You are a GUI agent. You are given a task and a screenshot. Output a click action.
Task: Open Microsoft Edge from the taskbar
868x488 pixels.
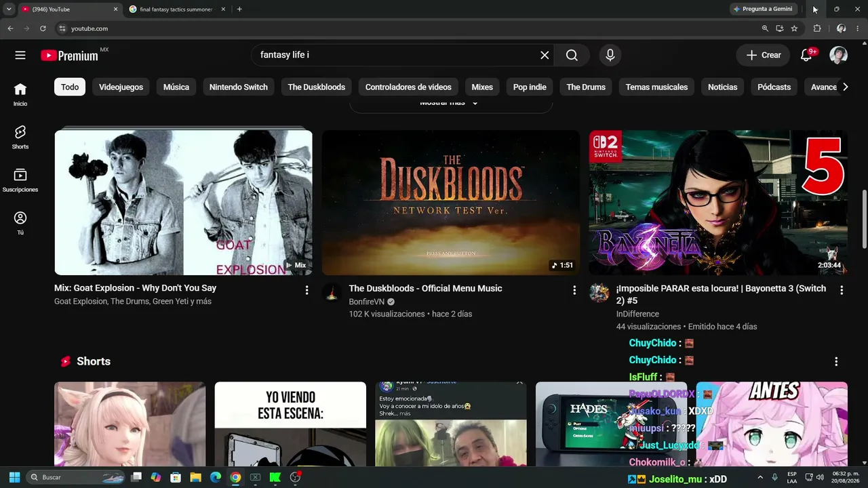click(x=216, y=477)
